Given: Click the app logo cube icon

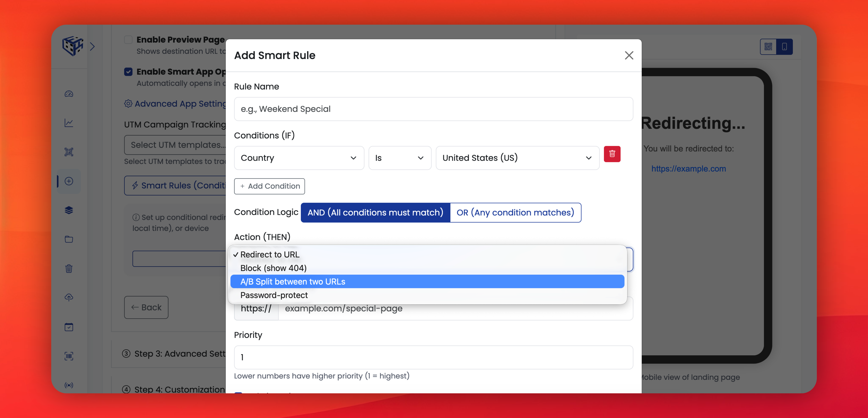Looking at the screenshot, I should (x=73, y=46).
